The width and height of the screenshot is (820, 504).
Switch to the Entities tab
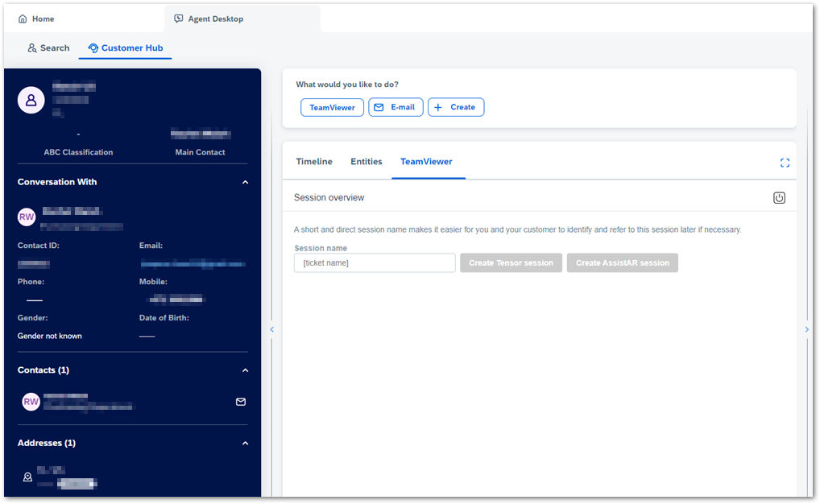click(366, 162)
